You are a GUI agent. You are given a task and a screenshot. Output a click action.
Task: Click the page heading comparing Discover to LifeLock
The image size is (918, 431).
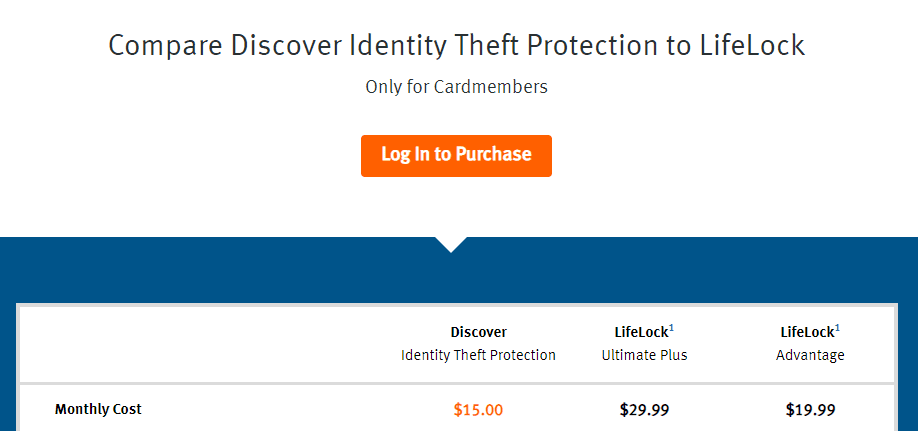pyautogui.click(x=456, y=46)
